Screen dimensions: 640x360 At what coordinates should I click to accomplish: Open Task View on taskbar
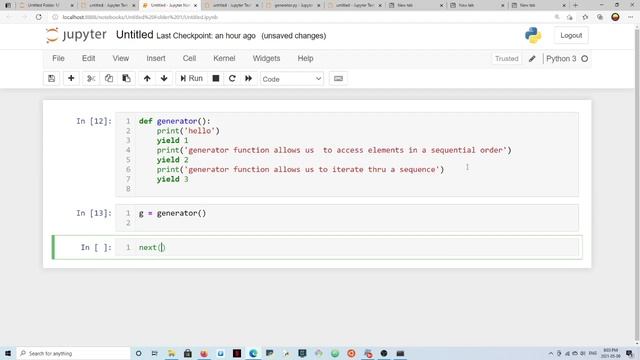(155, 353)
